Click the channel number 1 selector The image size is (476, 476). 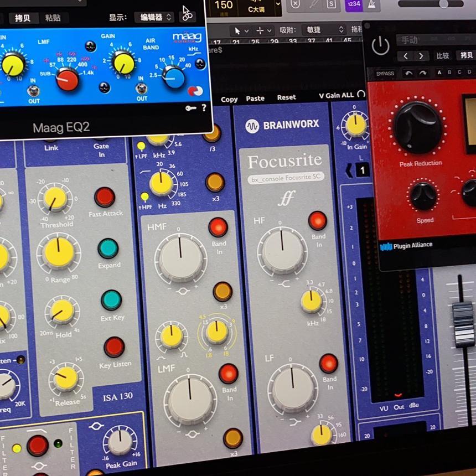(x=363, y=170)
